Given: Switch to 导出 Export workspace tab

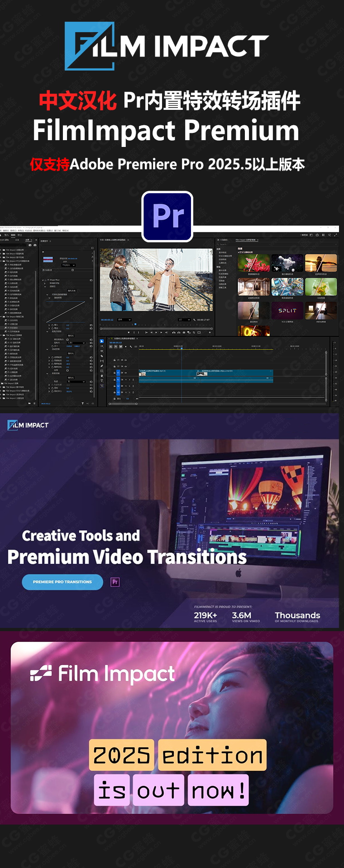Looking at the screenshot, I should click(19, 235).
